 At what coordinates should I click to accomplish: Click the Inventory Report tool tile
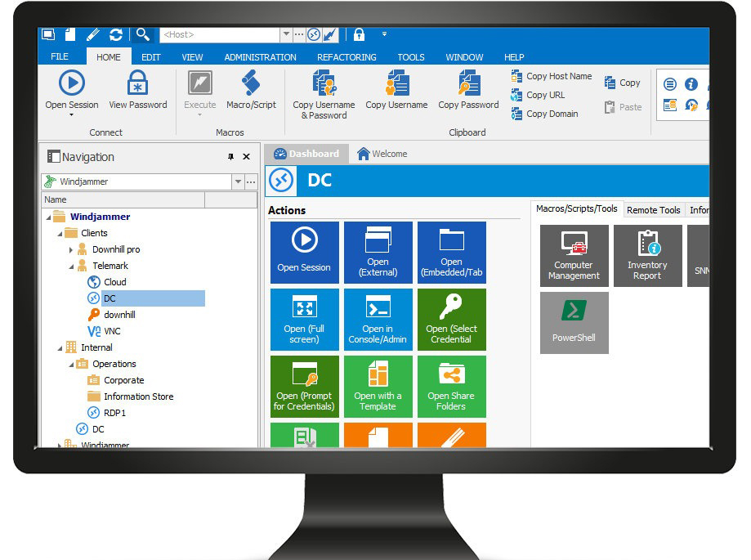point(647,256)
